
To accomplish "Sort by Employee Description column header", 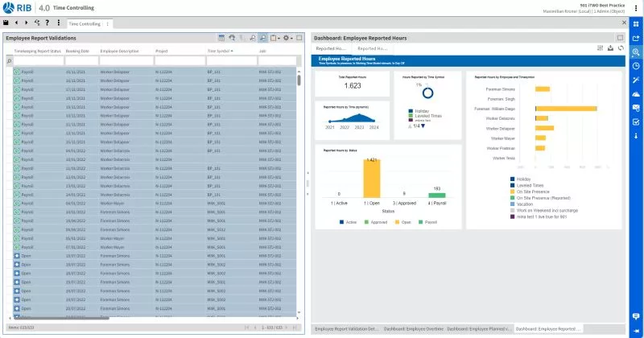I will point(119,51).
